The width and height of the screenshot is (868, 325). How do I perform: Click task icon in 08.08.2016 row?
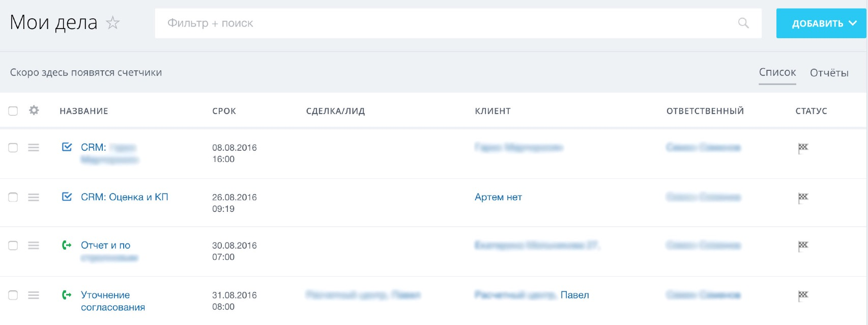[x=67, y=147]
